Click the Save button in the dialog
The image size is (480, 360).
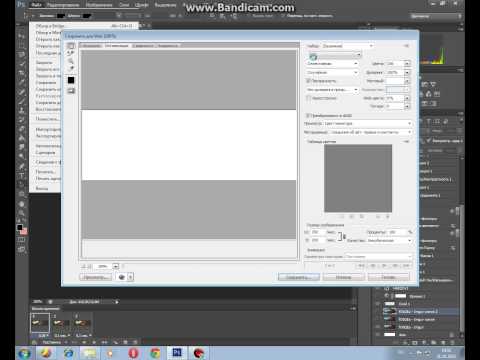pos(299,277)
